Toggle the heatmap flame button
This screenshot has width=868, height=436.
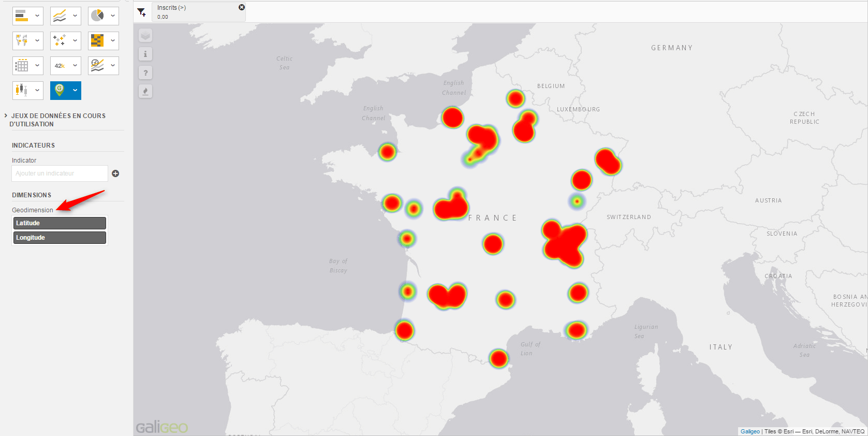145,92
